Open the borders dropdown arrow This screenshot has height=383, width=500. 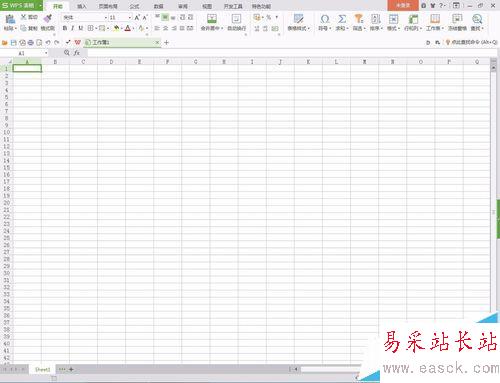pos(96,28)
